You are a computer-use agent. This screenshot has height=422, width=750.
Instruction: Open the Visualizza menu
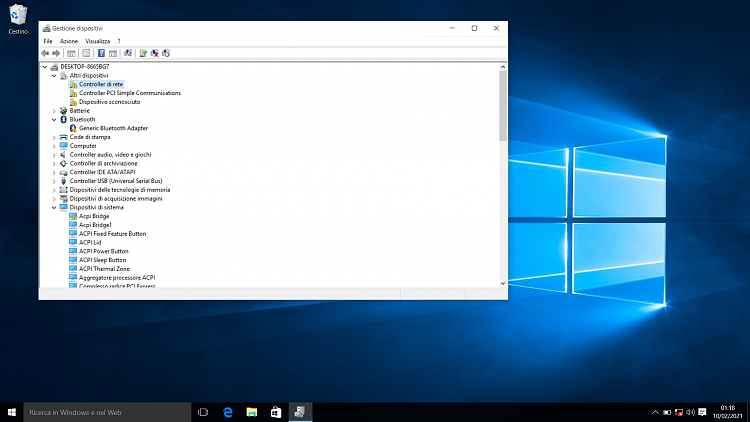(x=98, y=41)
